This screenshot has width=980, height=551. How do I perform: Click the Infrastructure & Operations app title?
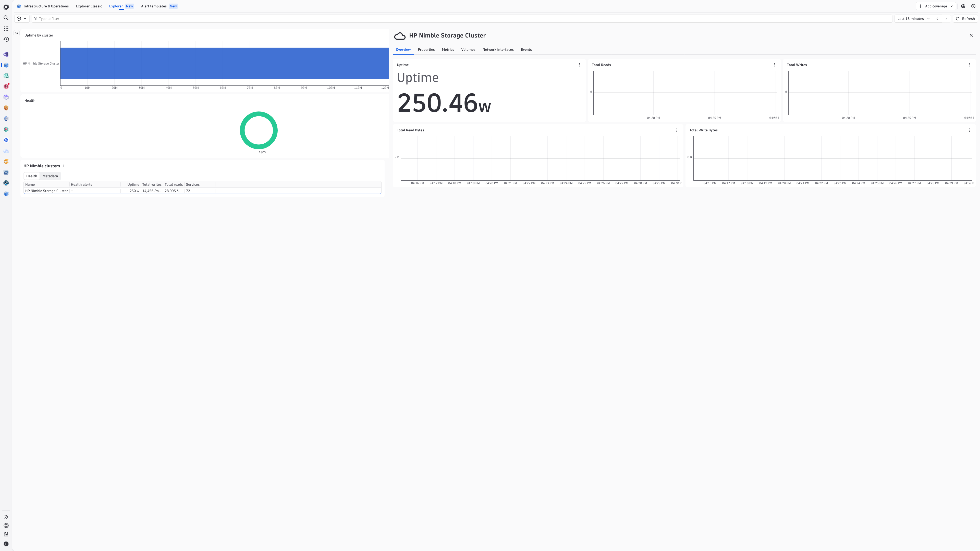click(x=43, y=6)
